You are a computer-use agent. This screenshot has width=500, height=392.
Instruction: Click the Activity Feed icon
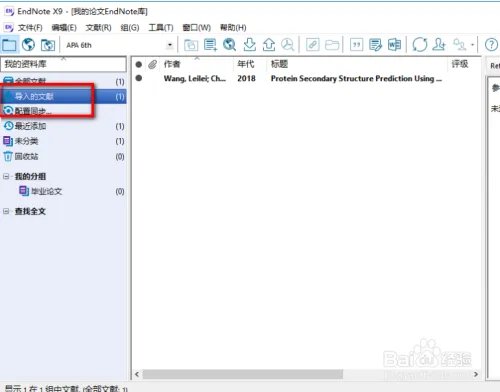pyautogui.click(x=460, y=45)
